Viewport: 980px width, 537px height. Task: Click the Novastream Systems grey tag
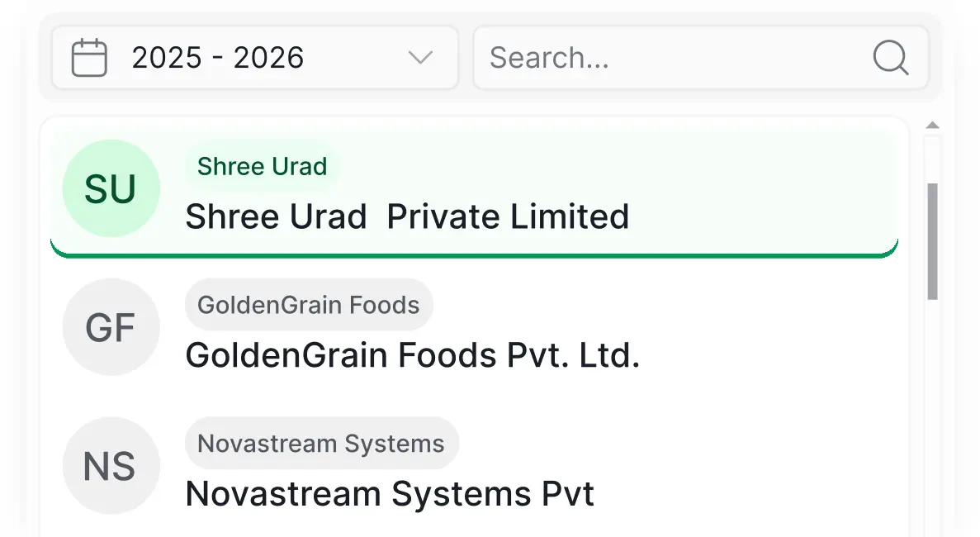321,443
